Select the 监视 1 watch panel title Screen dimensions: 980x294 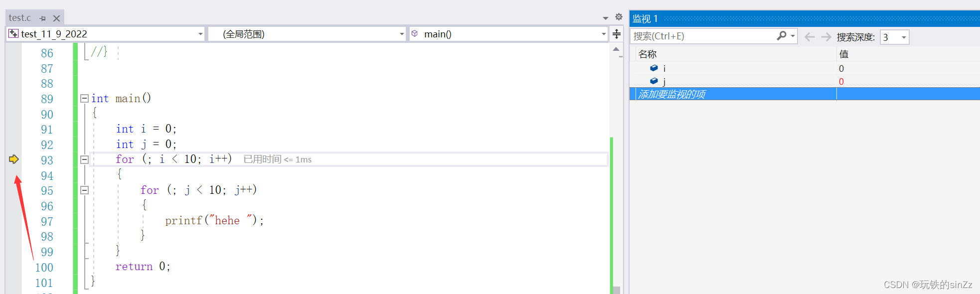pos(645,19)
